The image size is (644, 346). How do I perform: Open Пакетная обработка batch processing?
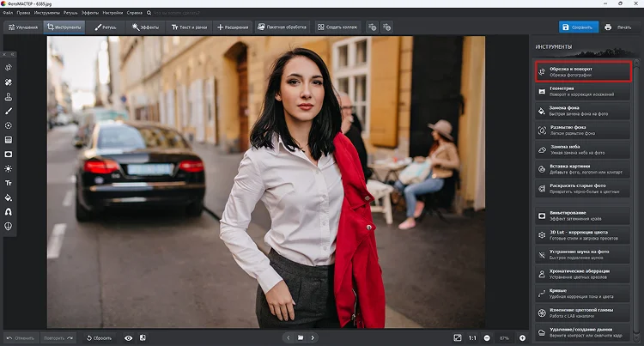click(x=282, y=27)
